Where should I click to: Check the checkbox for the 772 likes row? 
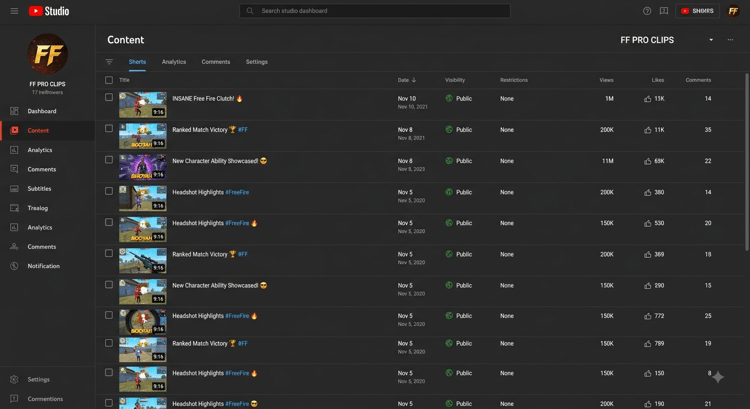(109, 315)
